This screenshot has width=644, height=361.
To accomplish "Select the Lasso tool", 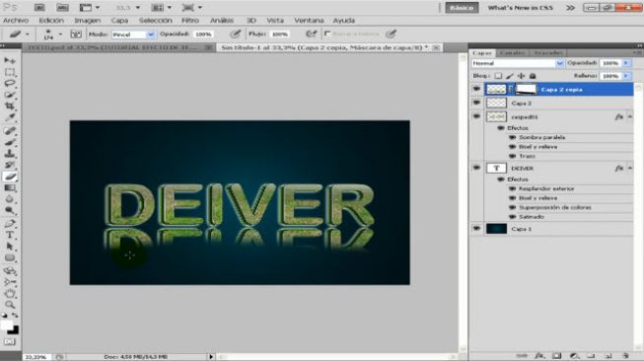I will 10,84.
